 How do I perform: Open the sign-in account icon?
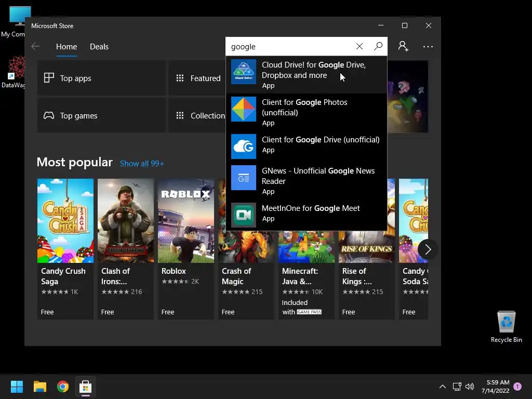403,46
